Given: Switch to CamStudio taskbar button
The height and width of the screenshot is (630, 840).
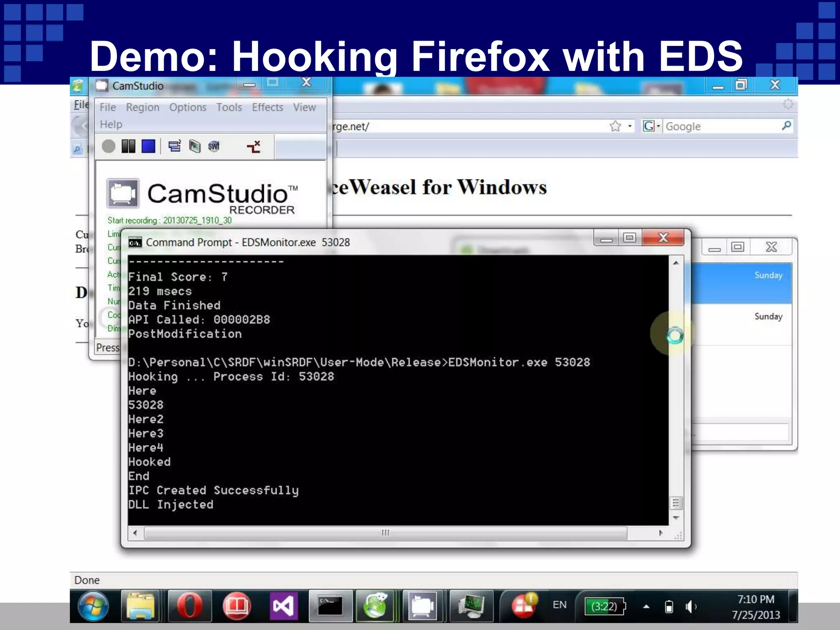Looking at the screenshot, I should coord(423,606).
